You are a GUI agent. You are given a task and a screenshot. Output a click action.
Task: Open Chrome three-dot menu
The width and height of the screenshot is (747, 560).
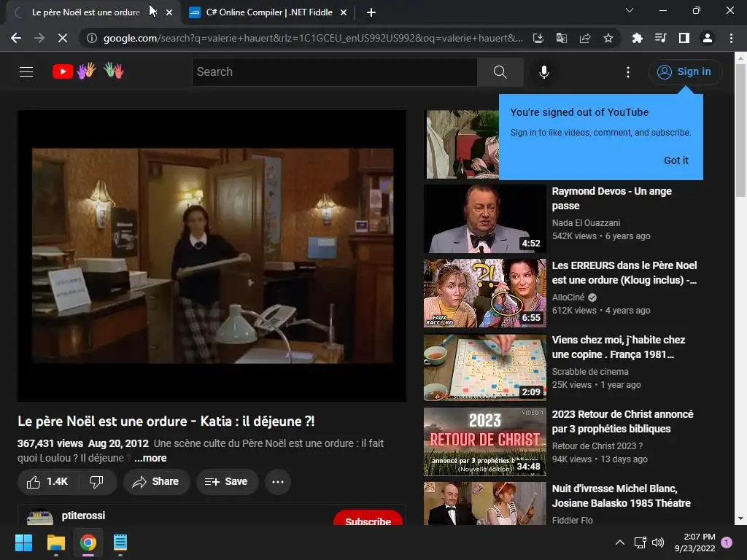[731, 38]
